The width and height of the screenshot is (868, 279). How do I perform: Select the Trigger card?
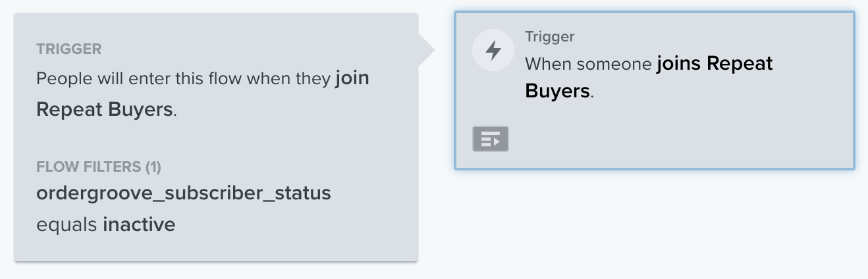tap(655, 90)
